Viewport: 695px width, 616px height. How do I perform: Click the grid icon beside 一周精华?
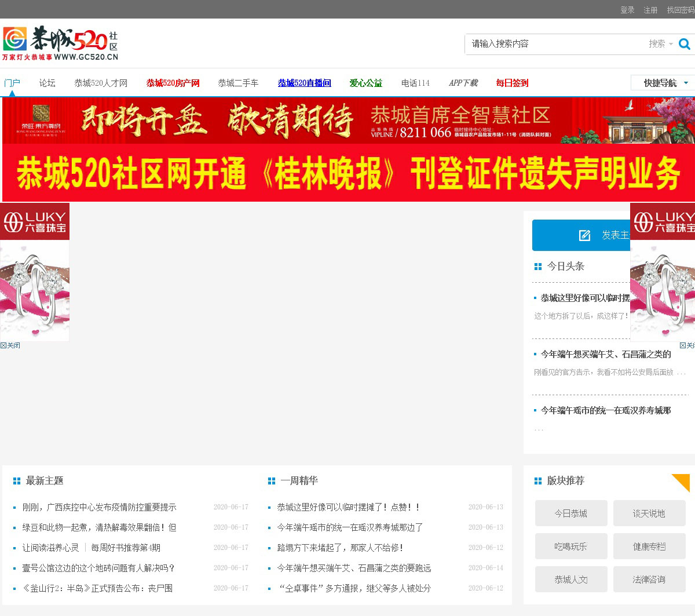pos(272,481)
